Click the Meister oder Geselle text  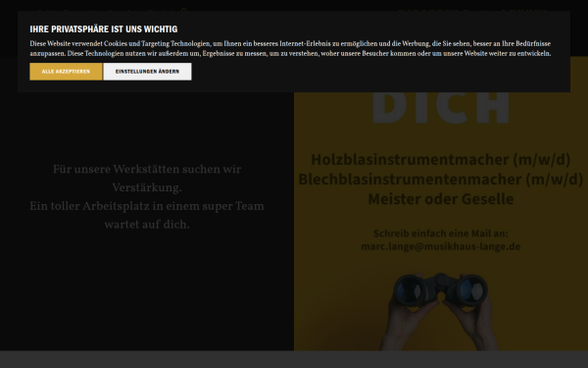pyautogui.click(x=441, y=198)
